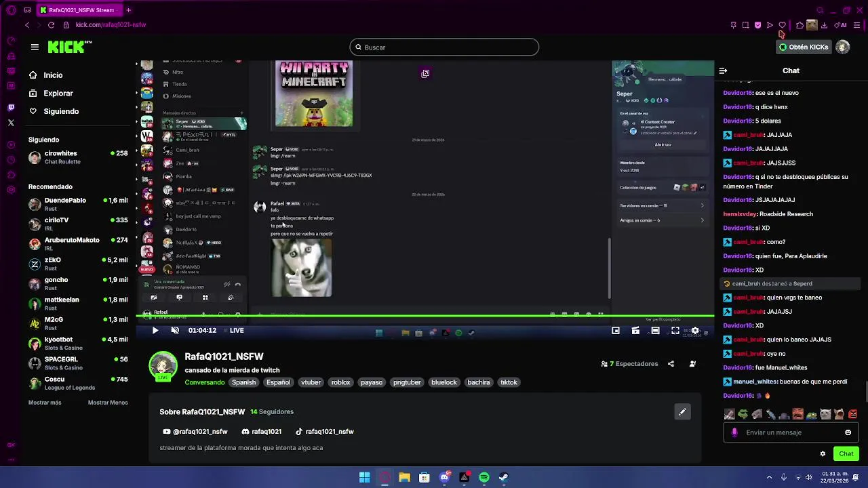Open the cirowhites followed channel
Viewport: 868px width, 488px height.
(78, 157)
